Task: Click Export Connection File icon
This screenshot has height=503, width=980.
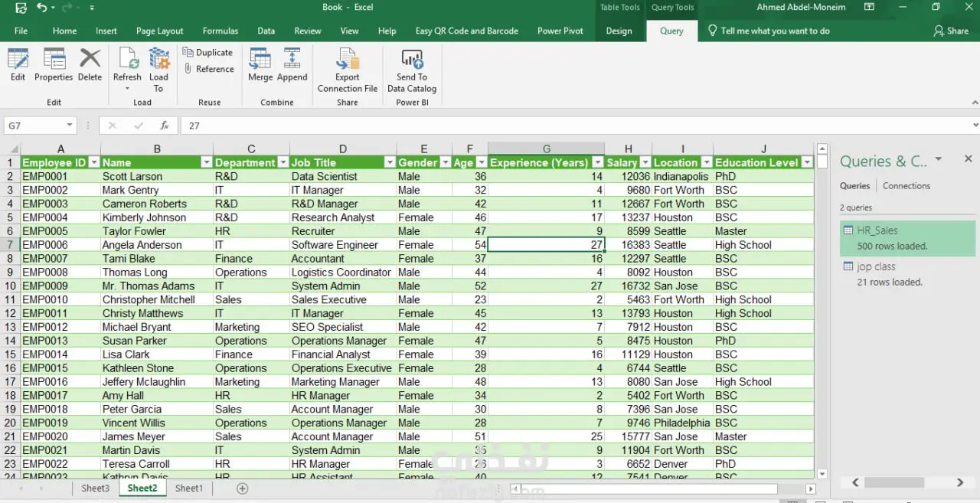Action: point(348,70)
